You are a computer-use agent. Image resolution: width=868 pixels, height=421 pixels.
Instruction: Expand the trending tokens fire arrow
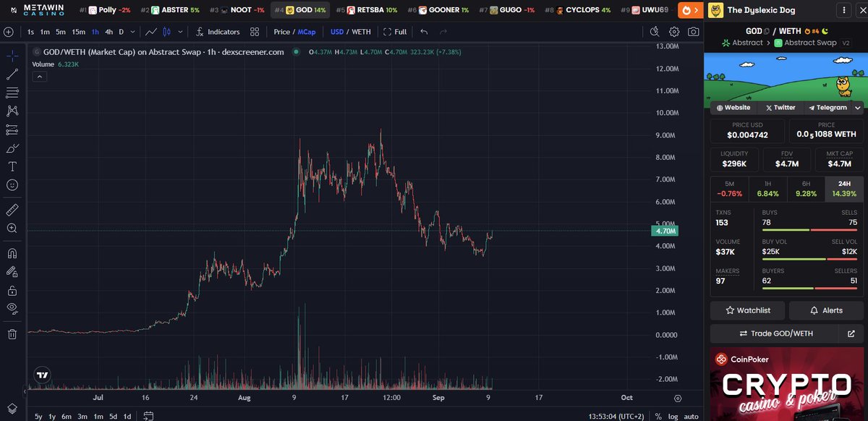point(691,10)
